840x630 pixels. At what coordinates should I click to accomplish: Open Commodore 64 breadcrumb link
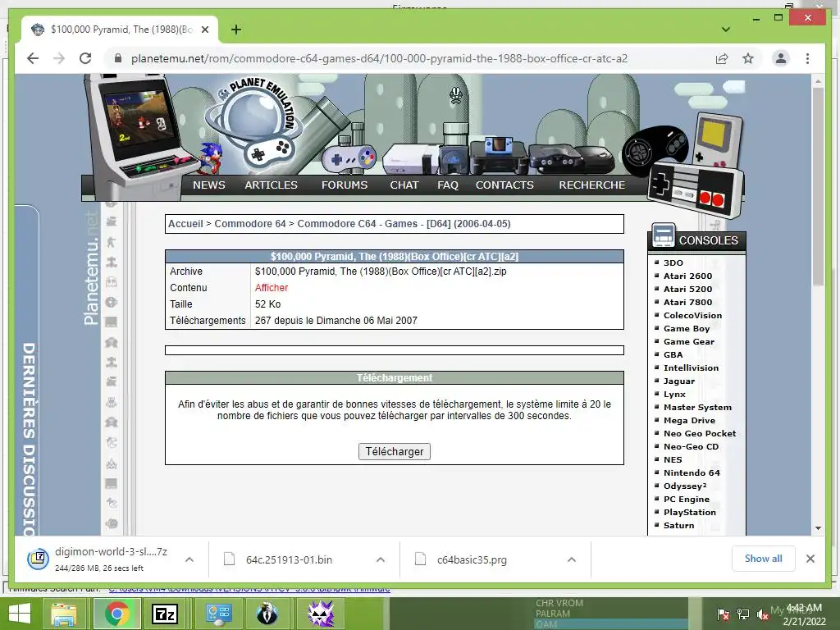pyautogui.click(x=250, y=224)
